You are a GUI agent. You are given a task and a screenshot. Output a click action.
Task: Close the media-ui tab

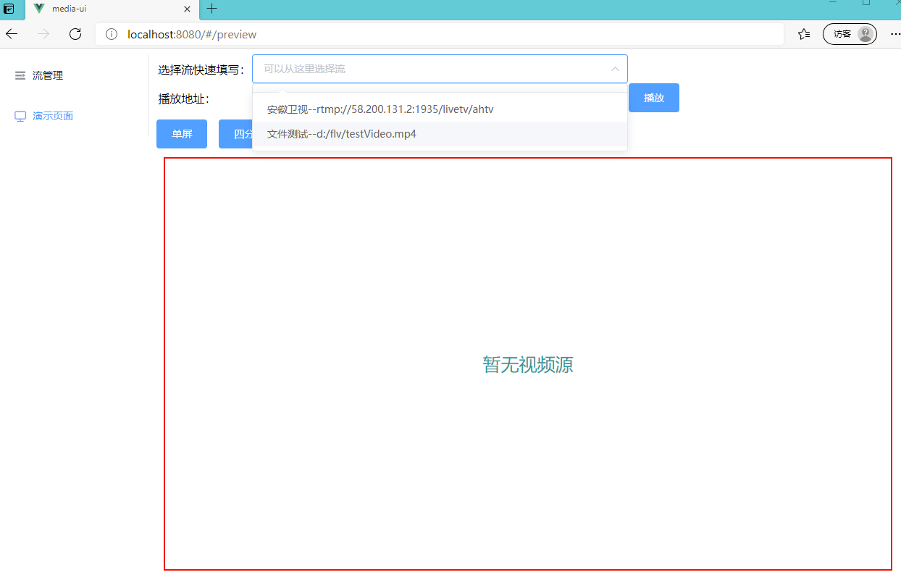tap(187, 9)
